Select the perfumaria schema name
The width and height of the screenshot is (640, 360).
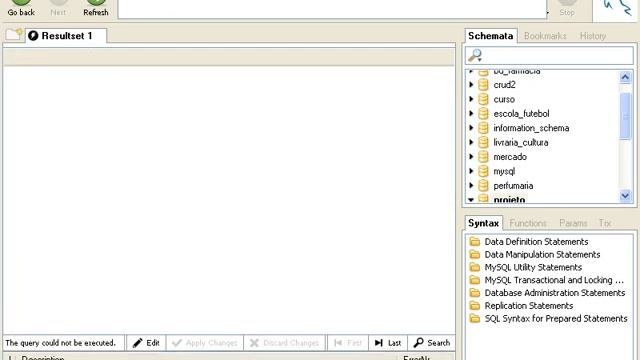(x=513, y=186)
